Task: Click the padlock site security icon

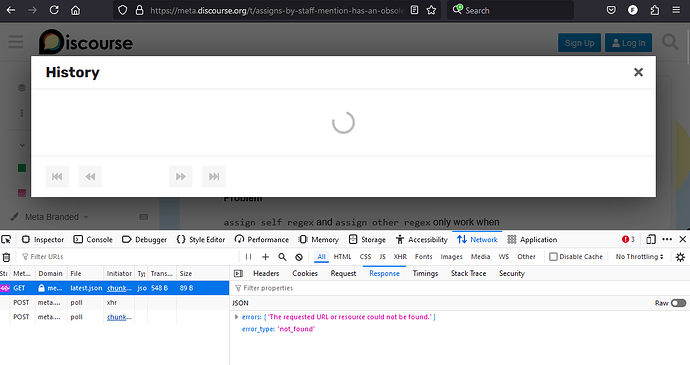Action: (139, 10)
